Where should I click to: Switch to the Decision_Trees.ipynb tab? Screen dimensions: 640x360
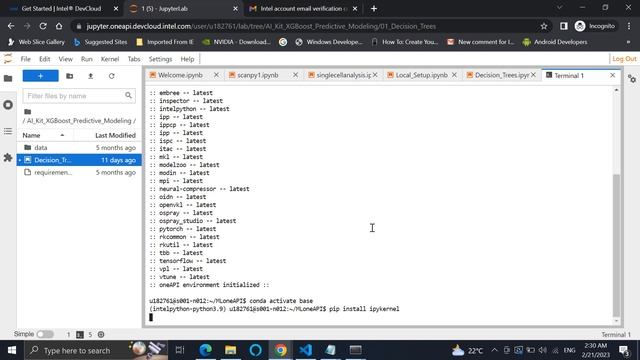[502, 76]
